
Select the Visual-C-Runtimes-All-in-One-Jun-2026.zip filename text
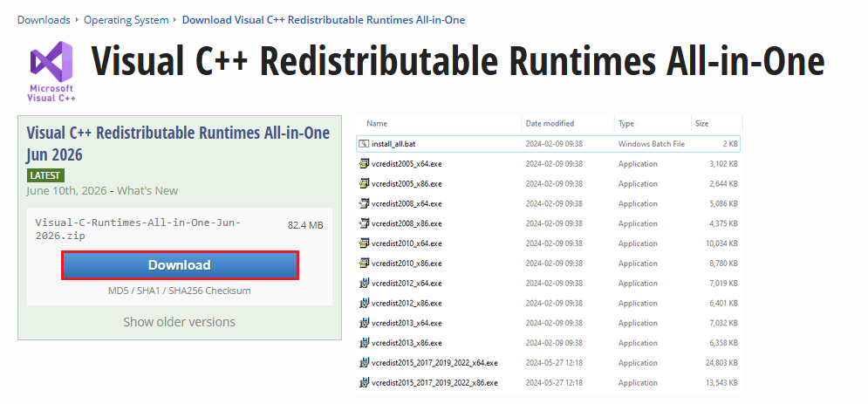tap(139, 229)
